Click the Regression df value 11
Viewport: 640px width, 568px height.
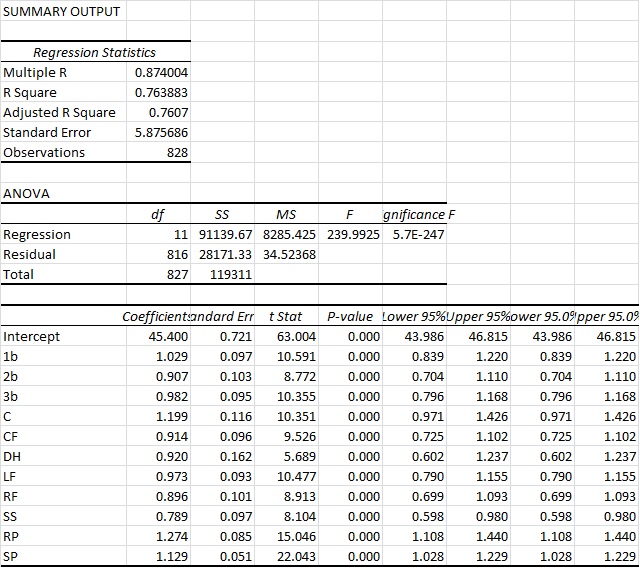(181, 235)
